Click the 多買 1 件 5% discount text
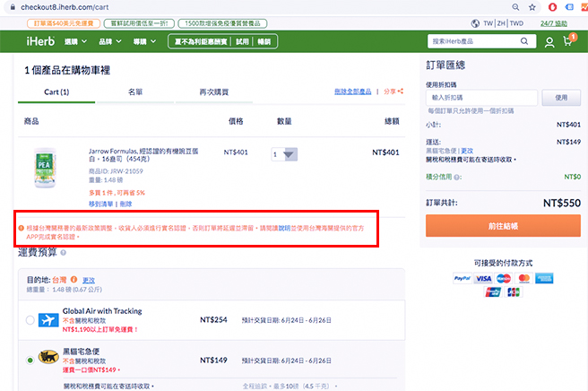 coord(117,193)
